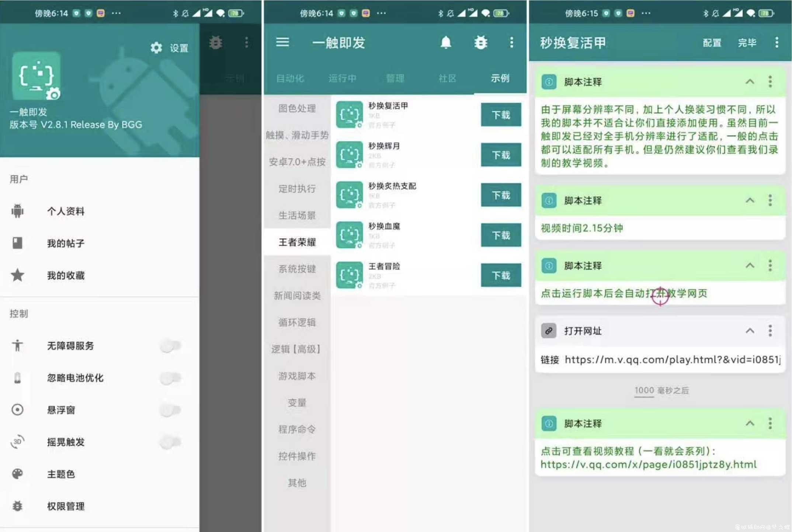The image size is (792, 532).
Task: Select 安卓7.0+点按 category
Action: point(297,162)
